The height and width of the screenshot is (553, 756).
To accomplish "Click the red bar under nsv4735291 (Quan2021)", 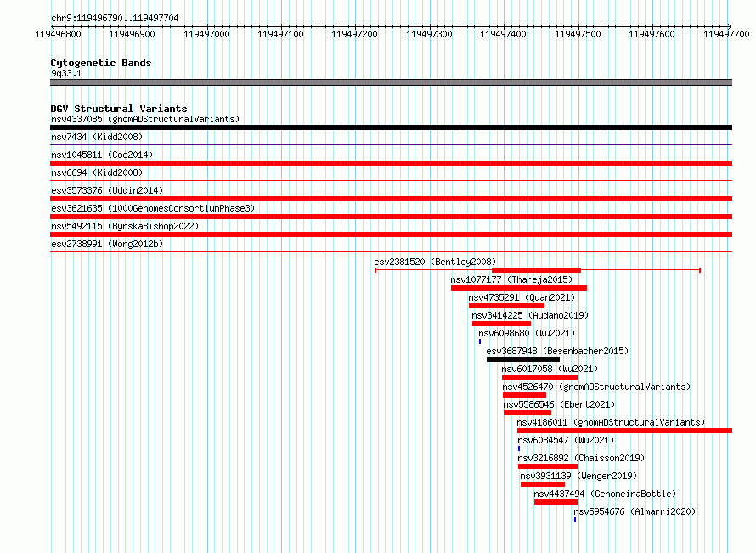I will [x=507, y=306].
